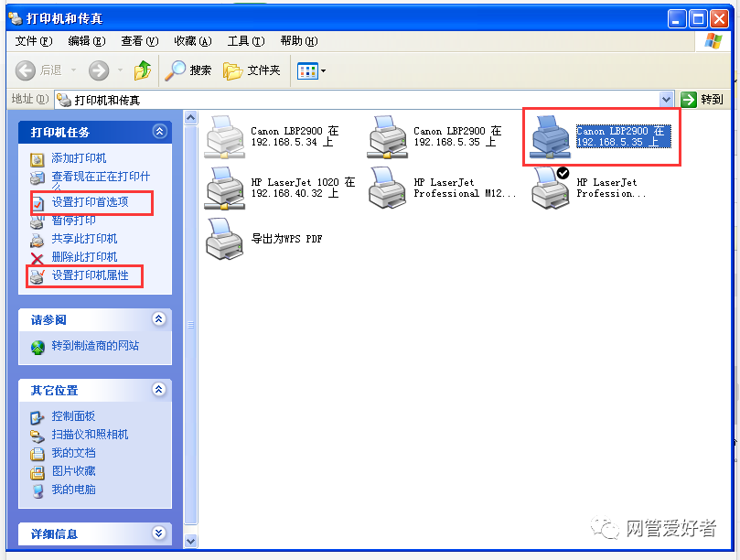This screenshot has height=560, width=740.
Task: Click the sidebar scroll up arrow
Action: [x=190, y=117]
